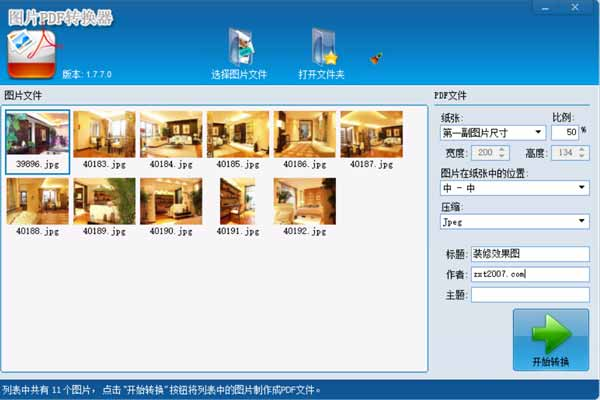
Task: Select the 40191.jpg thumbnail
Action: coord(238,201)
